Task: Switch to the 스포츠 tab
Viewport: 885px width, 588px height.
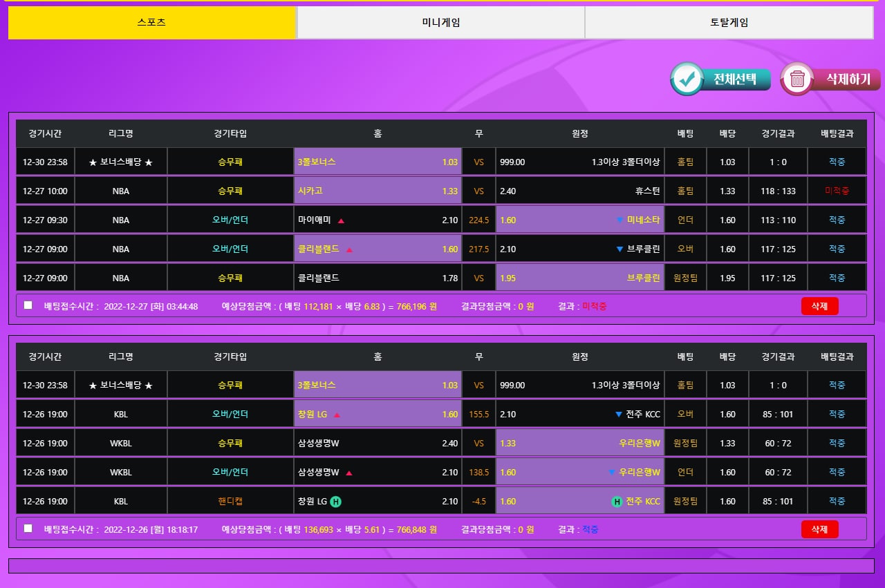Action: [151, 22]
